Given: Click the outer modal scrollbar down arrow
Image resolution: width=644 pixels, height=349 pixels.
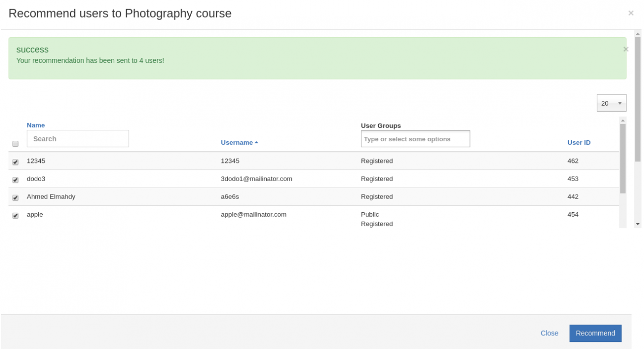Looking at the screenshot, I should pos(637,224).
